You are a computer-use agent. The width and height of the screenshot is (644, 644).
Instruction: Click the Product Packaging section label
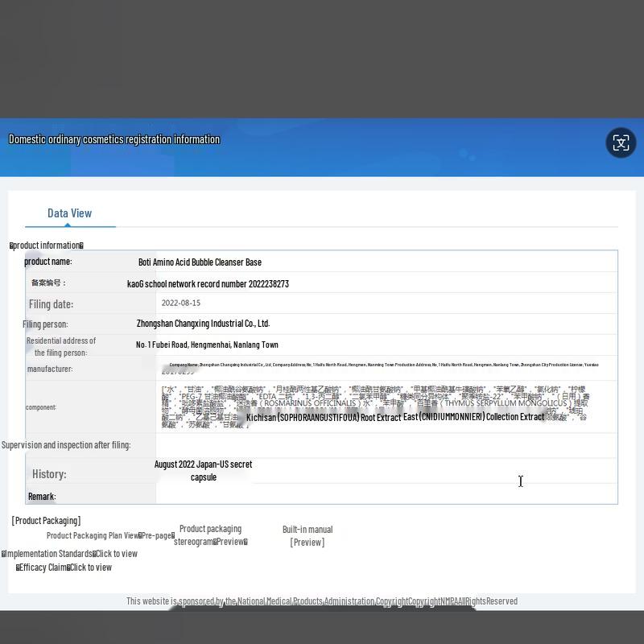coord(46,521)
